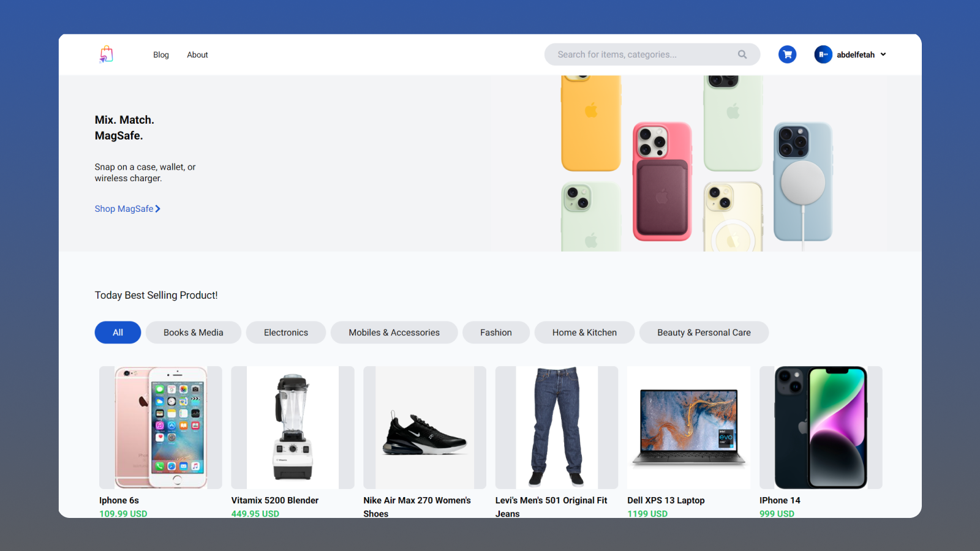
Task: Click the Dell XPS 13 Laptop title
Action: (x=666, y=500)
